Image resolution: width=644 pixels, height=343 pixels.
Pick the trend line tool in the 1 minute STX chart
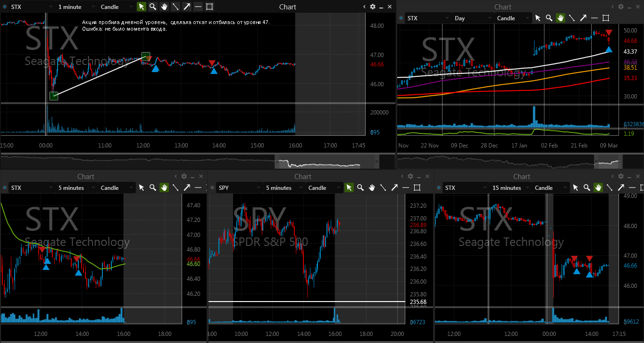[x=176, y=7]
